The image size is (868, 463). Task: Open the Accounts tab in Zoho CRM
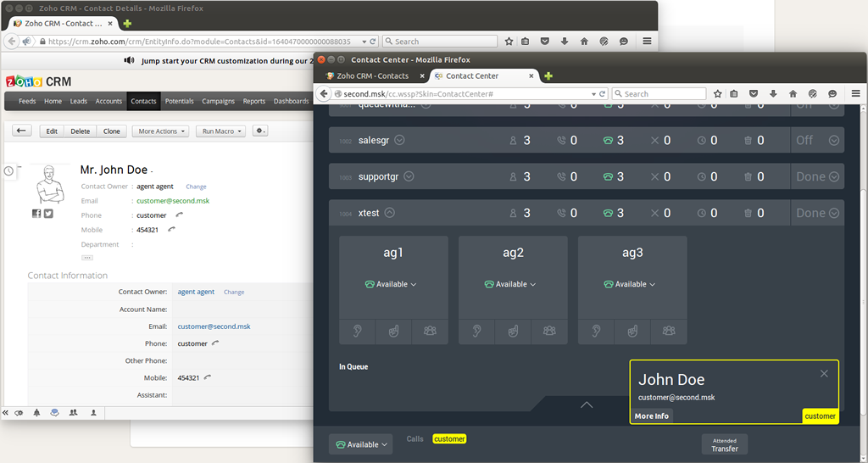(x=108, y=102)
